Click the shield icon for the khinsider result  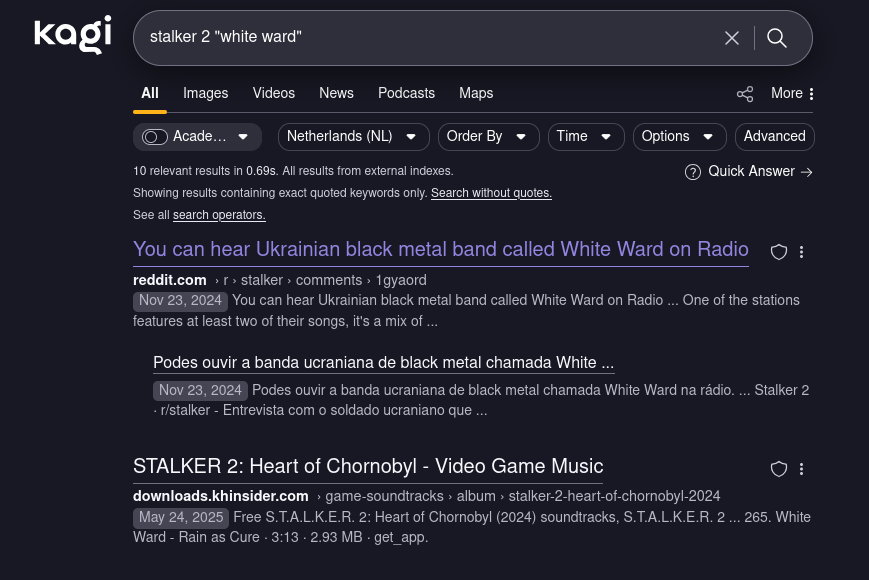(779, 469)
